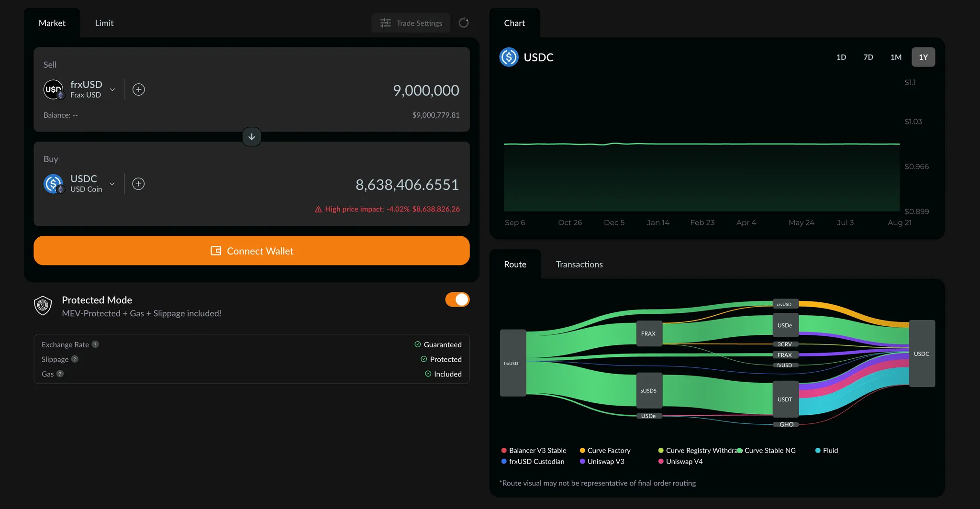Viewport: 980px width, 509px height.
Task: Click the buy amount field 8,638,406.6551
Action: point(407,185)
